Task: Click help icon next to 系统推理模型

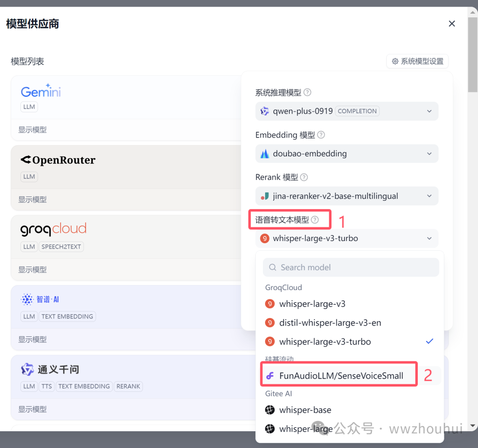Action: (308, 92)
